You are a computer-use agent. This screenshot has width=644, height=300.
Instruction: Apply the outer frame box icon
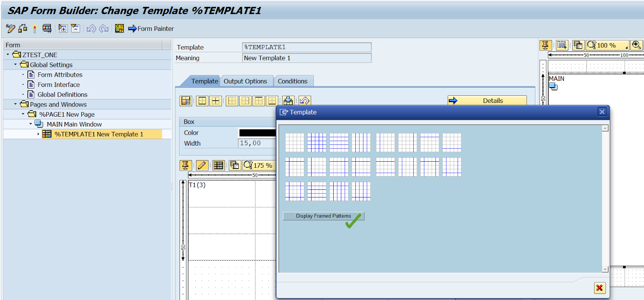(202, 101)
